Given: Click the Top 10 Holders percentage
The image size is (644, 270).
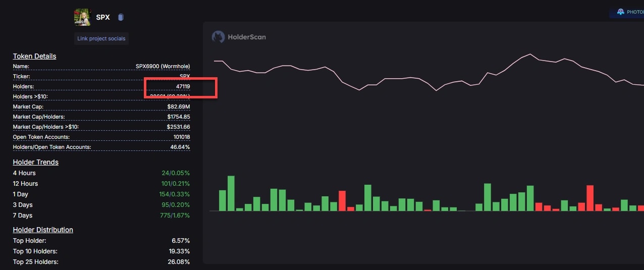Looking at the screenshot, I should pos(179,251).
